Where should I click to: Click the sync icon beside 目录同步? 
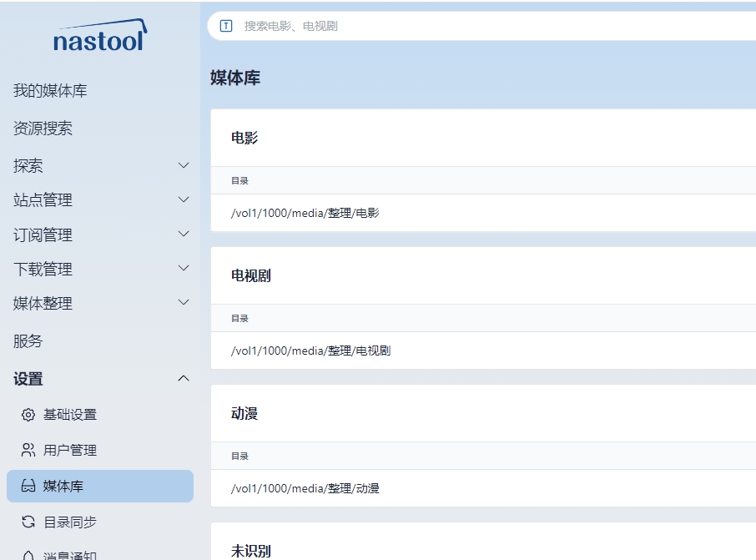pos(28,522)
